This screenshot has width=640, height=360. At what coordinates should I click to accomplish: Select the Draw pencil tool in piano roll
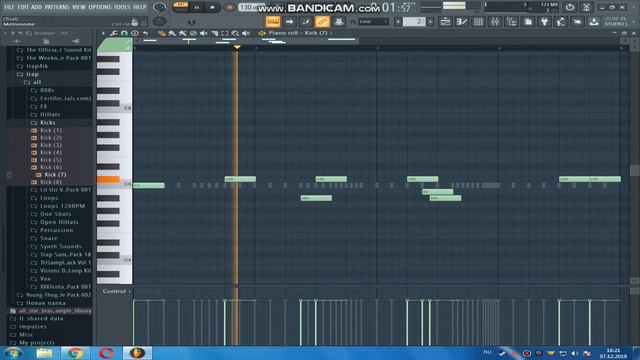click(x=162, y=33)
